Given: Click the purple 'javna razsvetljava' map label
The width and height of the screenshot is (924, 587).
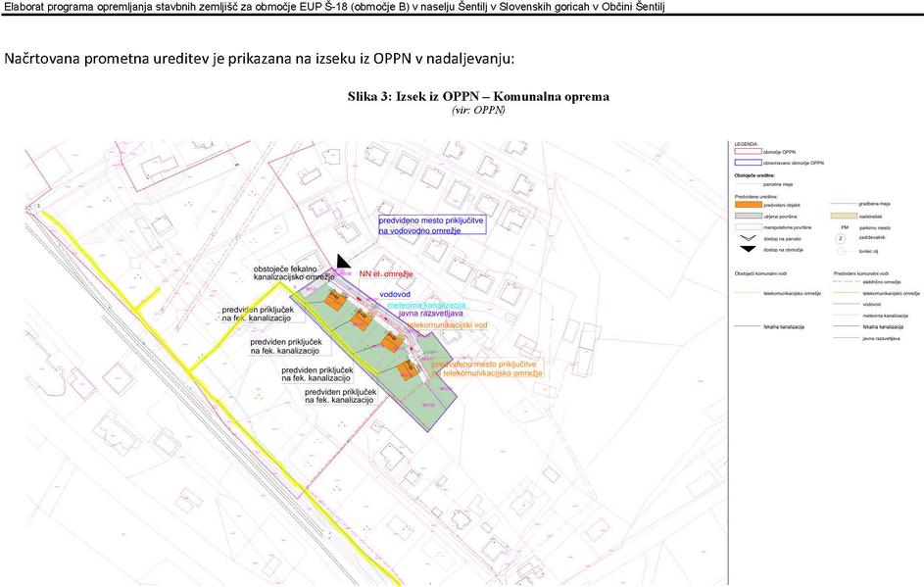Looking at the screenshot, I should pos(430,314).
